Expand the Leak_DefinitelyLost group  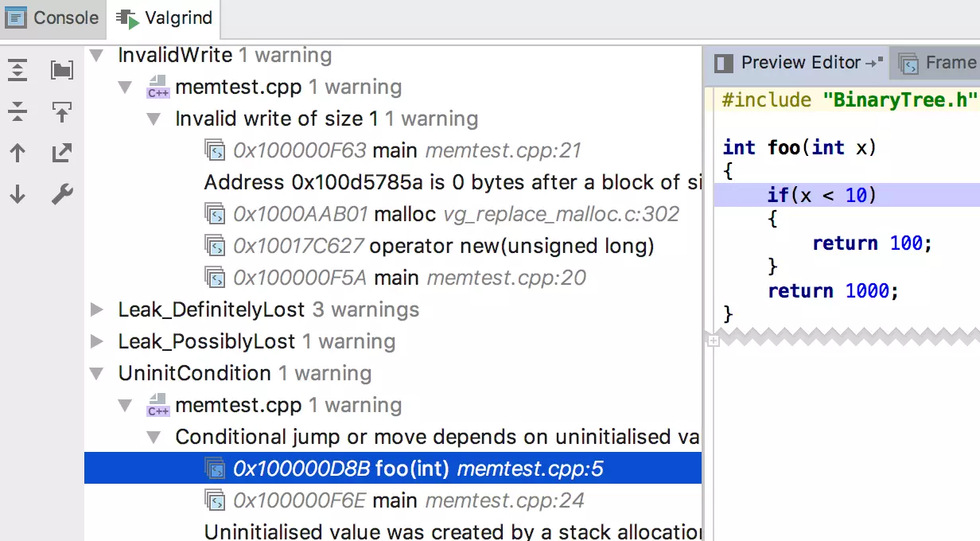[97, 309]
